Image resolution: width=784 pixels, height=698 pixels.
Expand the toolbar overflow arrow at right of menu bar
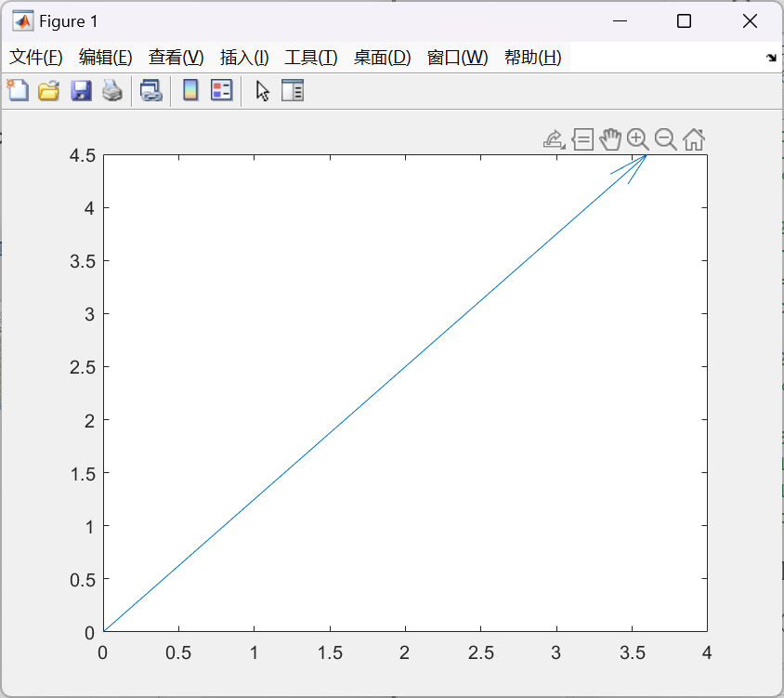coord(771,58)
